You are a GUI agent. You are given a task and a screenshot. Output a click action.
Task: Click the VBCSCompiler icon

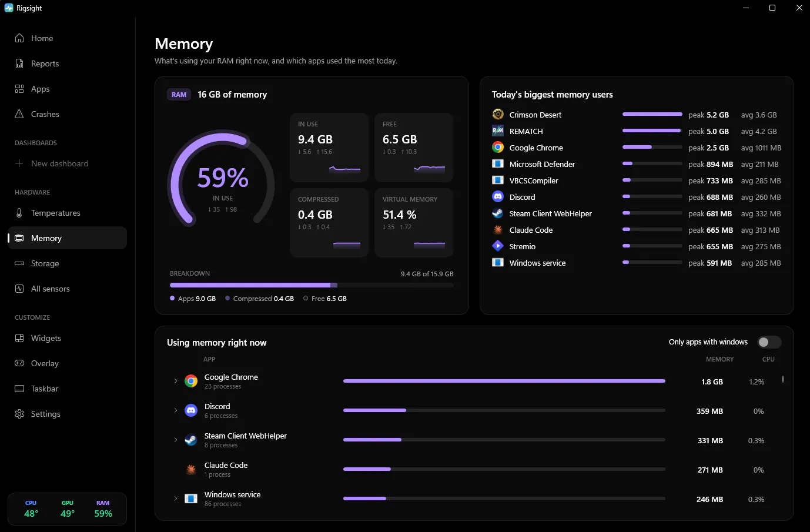498,180
